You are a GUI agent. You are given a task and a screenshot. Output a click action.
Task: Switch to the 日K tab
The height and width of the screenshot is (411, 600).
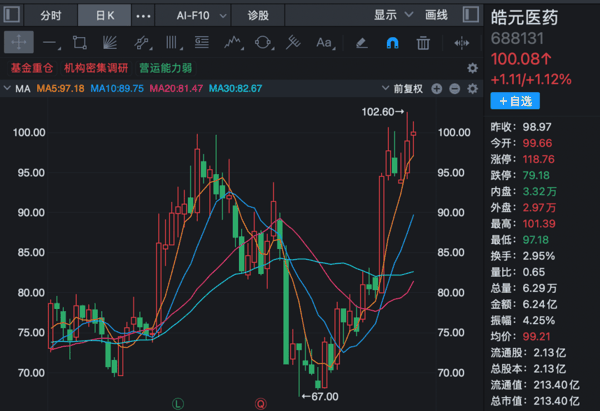[104, 16]
